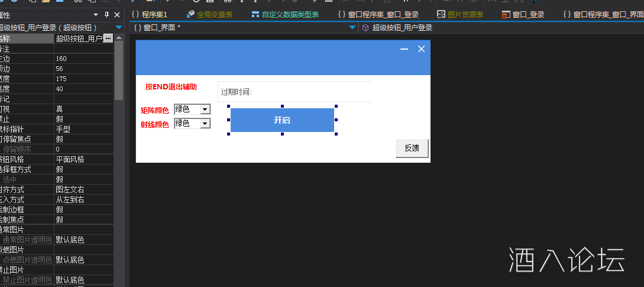The height and width of the screenshot is (287, 644).
Task: Click the 绘制焦点 value 假
Action: (84, 220)
